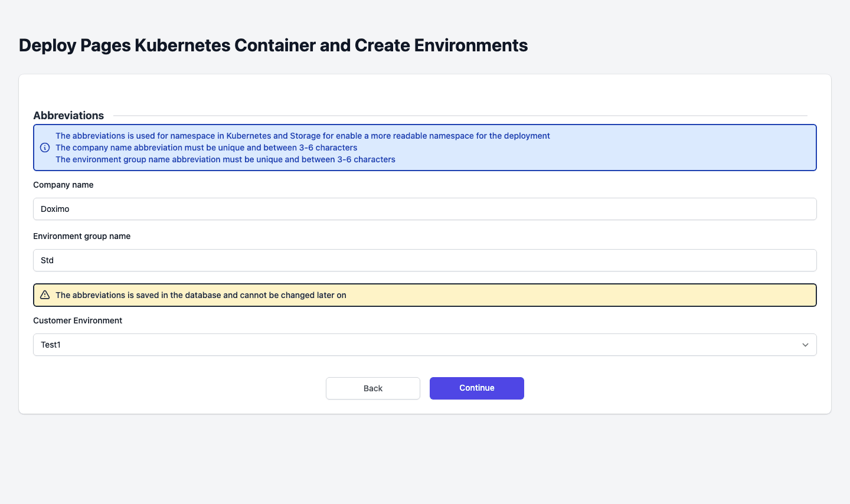Click the page title Deploy Pages Kubernetes Container
This screenshot has height=504, width=850.
coord(273,45)
